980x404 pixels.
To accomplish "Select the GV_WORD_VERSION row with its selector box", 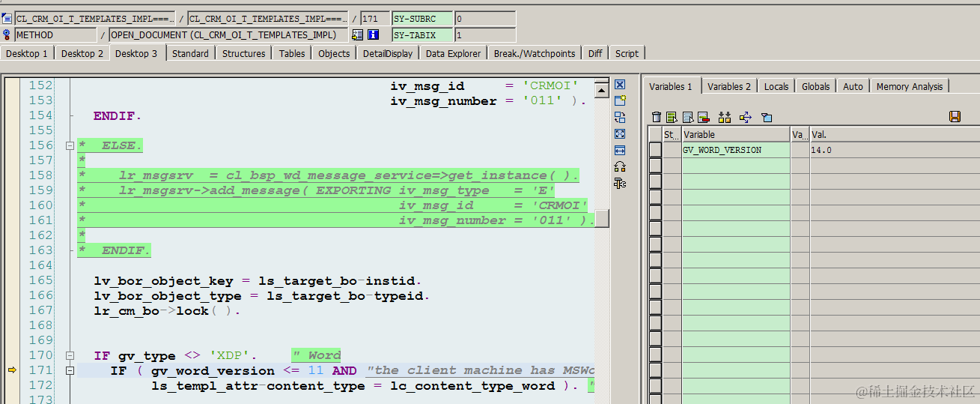I will (655, 150).
